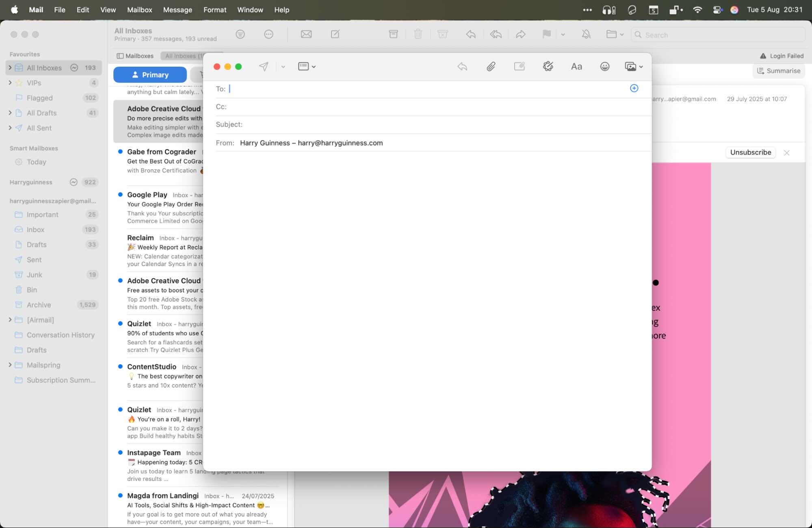Attach a file using the paperclip icon

(x=491, y=66)
